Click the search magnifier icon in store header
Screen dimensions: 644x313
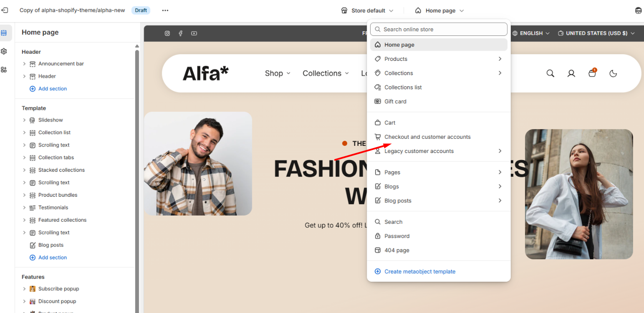tap(551, 73)
